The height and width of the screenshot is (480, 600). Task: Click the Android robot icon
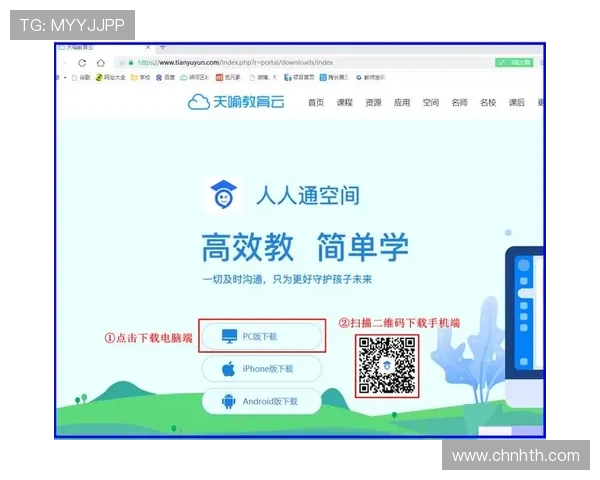point(229,402)
